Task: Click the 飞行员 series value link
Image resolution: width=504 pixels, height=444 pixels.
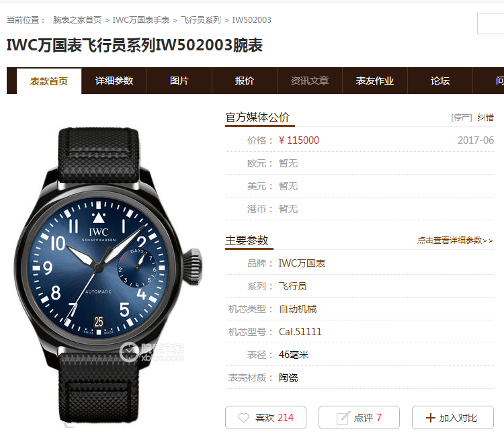Action: pos(292,286)
